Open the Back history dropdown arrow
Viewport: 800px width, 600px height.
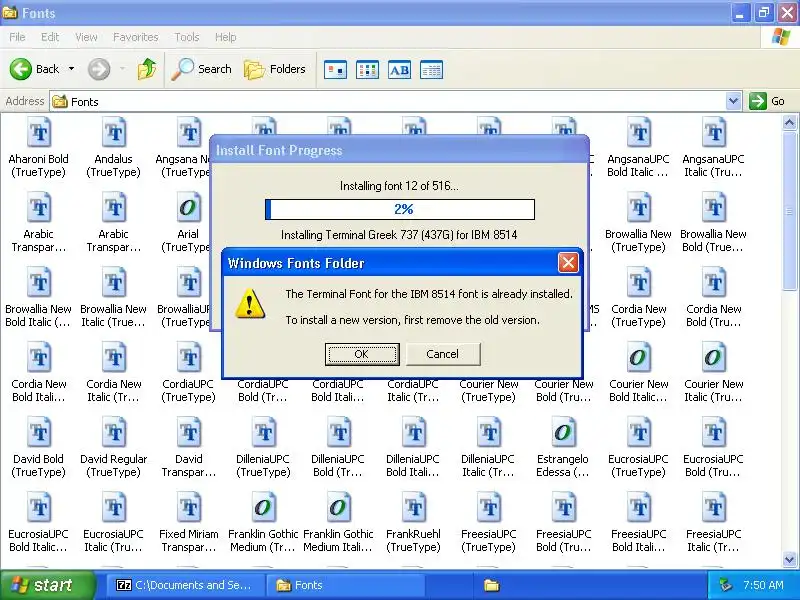[71, 69]
